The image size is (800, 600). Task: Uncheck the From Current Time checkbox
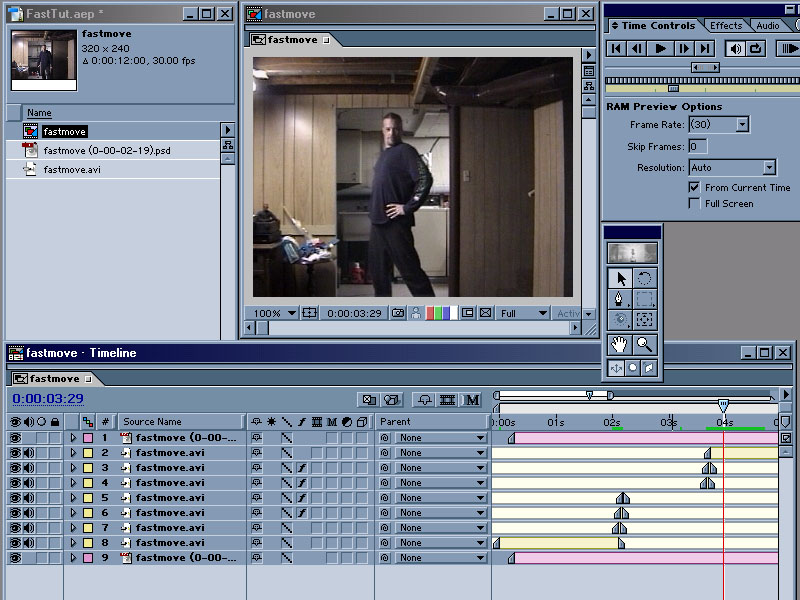(x=695, y=187)
